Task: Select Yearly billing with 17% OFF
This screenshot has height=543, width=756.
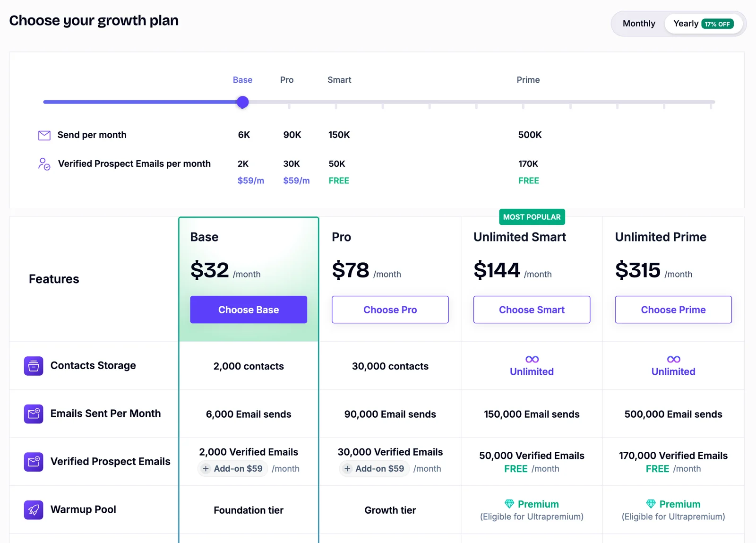Action: [x=703, y=24]
